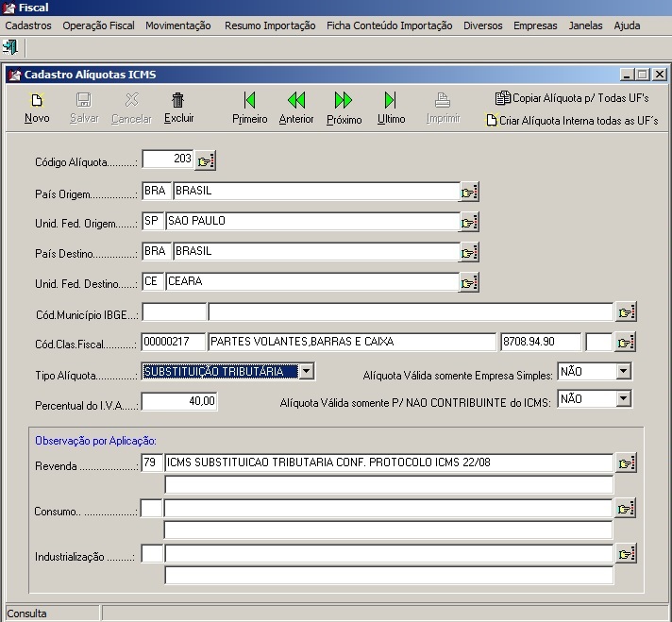Open lookup for Unid. Fed. Destino

click(469, 282)
